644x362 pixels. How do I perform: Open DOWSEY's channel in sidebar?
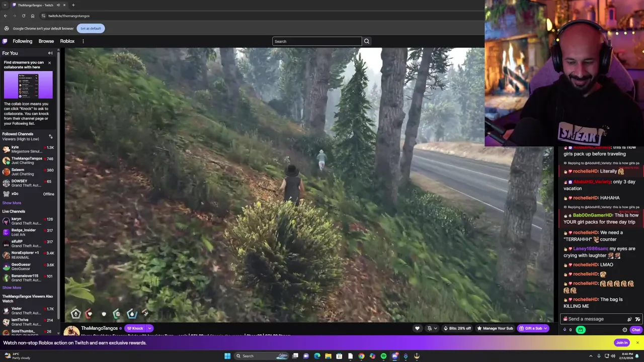click(28, 183)
